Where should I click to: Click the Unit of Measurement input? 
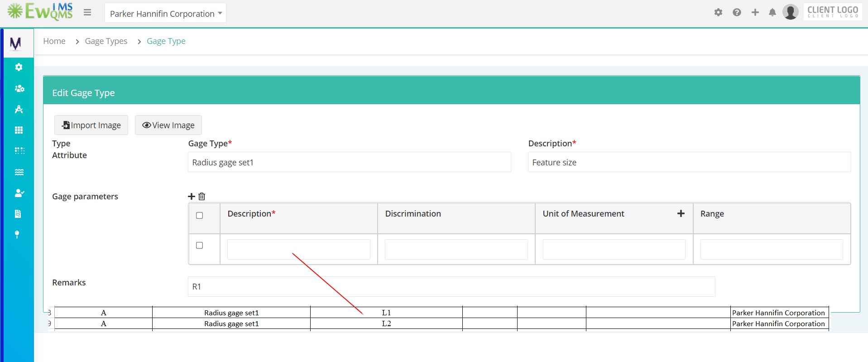614,249
